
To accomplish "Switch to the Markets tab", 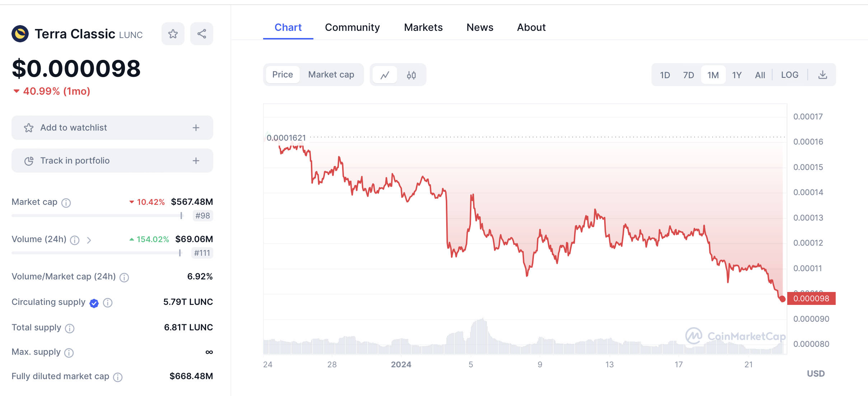I will 423,27.
